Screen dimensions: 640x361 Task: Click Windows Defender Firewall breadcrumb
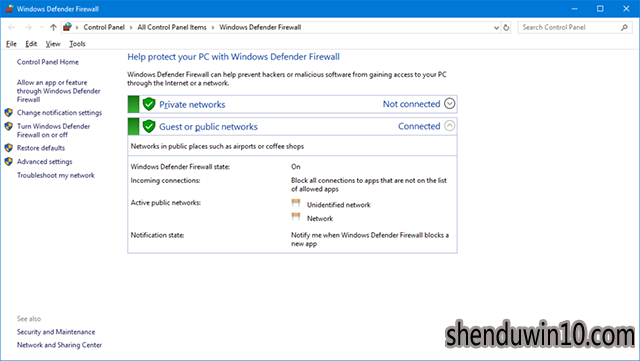pos(260,27)
